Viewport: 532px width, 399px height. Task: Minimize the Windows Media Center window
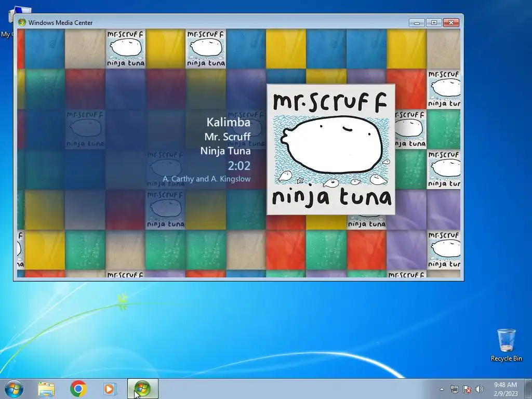[417, 23]
